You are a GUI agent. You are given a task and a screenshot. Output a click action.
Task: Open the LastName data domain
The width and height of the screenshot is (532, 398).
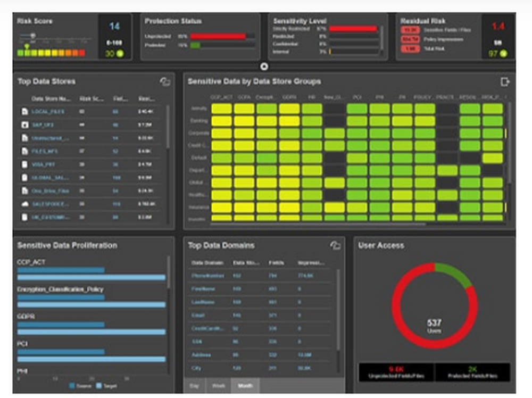[203, 302]
